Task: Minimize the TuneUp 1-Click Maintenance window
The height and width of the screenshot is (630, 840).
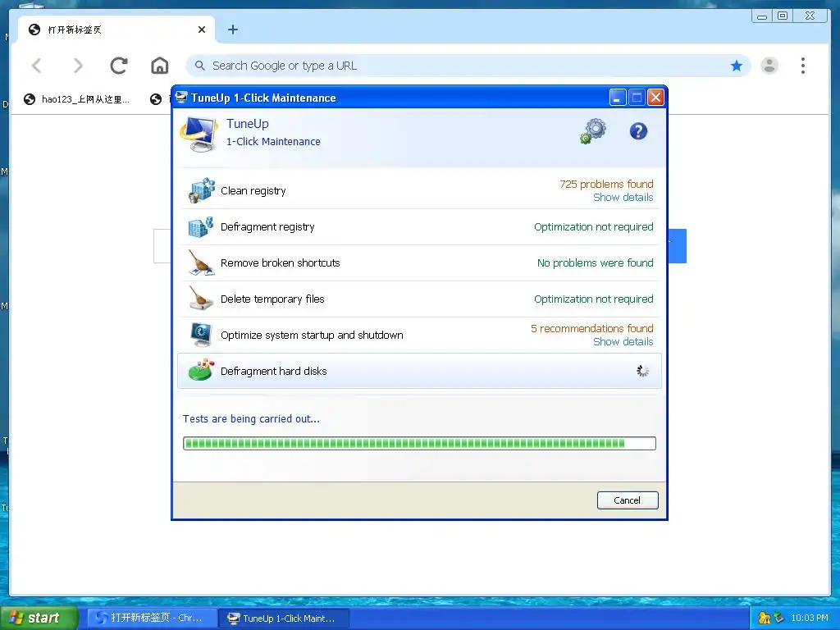Action: [x=617, y=98]
